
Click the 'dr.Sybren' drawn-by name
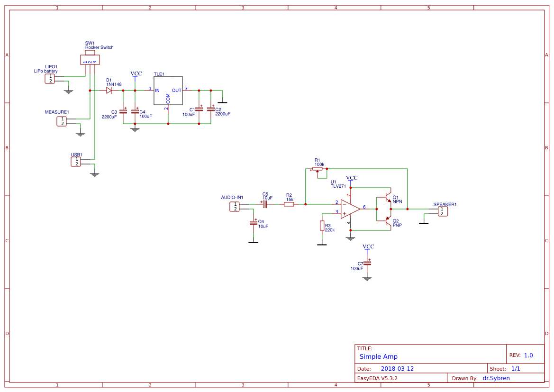(x=496, y=378)
